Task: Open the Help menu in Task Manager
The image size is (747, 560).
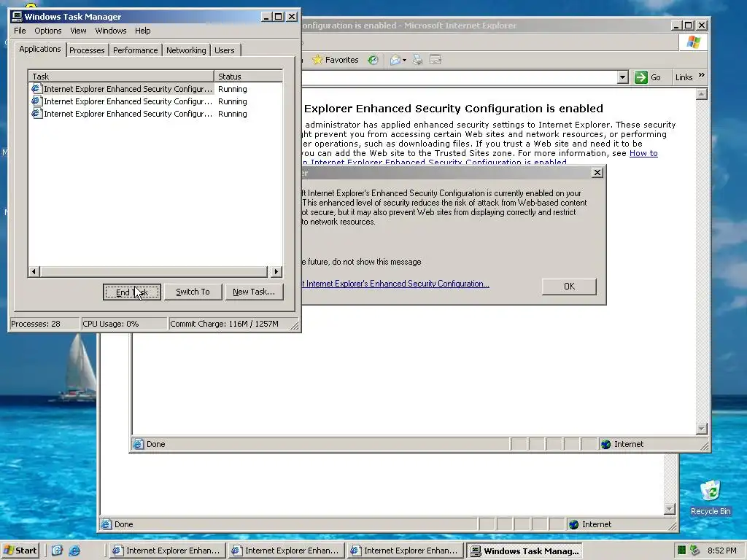Action: pyautogui.click(x=142, y=31)
